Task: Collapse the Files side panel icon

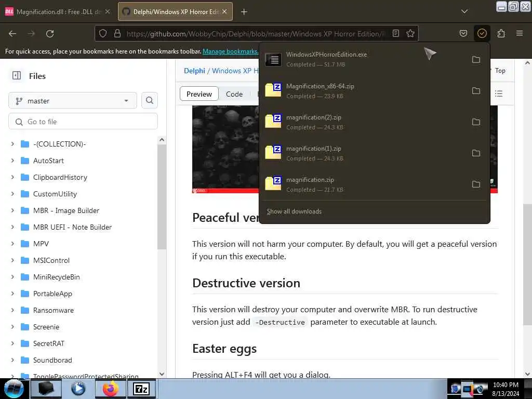Action: (17, 76)
